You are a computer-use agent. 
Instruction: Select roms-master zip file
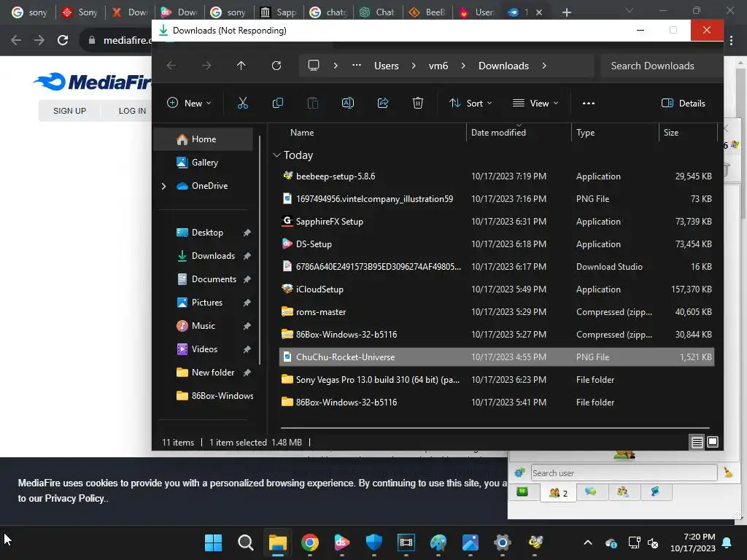click(496, 312)
